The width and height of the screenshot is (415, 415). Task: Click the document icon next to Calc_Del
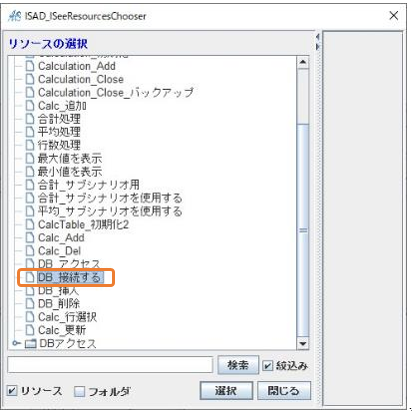[30, 251]
